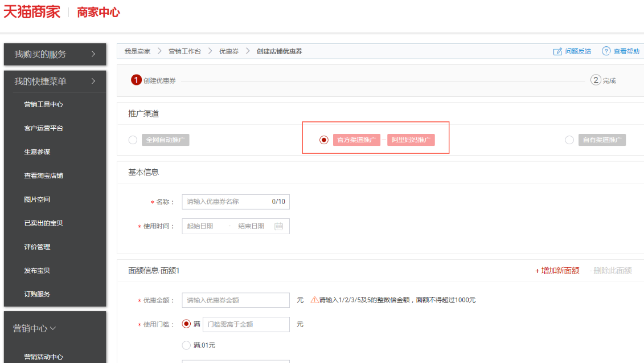
Task: Click the 问题反馈 edit icon
Action: (x=557, y=51)
